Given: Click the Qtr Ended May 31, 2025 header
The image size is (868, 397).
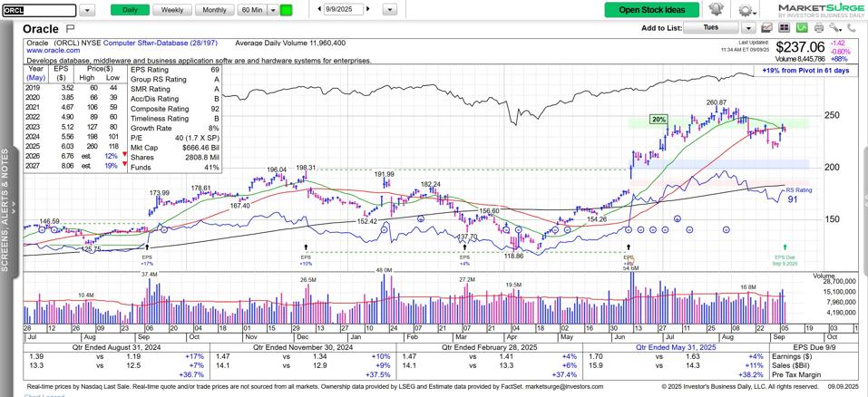Looking at the screenshot, I should (x=676, y=348).
